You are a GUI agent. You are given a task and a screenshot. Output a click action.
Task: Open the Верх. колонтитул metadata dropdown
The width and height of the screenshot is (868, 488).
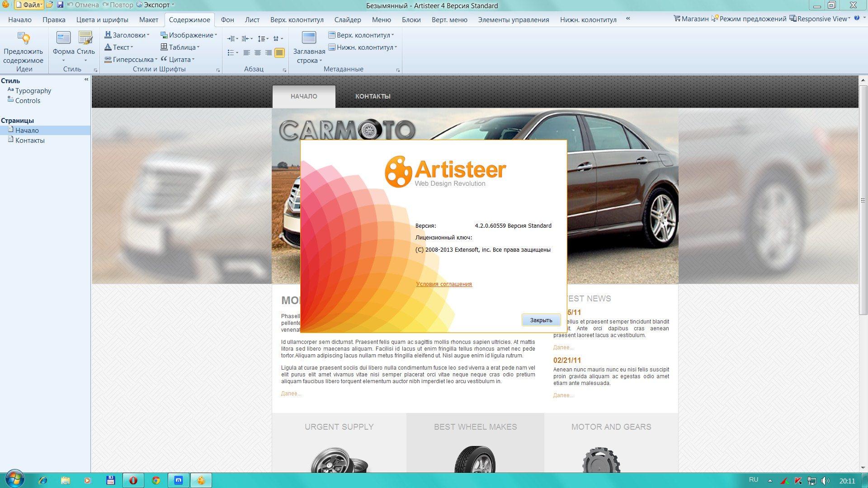click(361, 35)
